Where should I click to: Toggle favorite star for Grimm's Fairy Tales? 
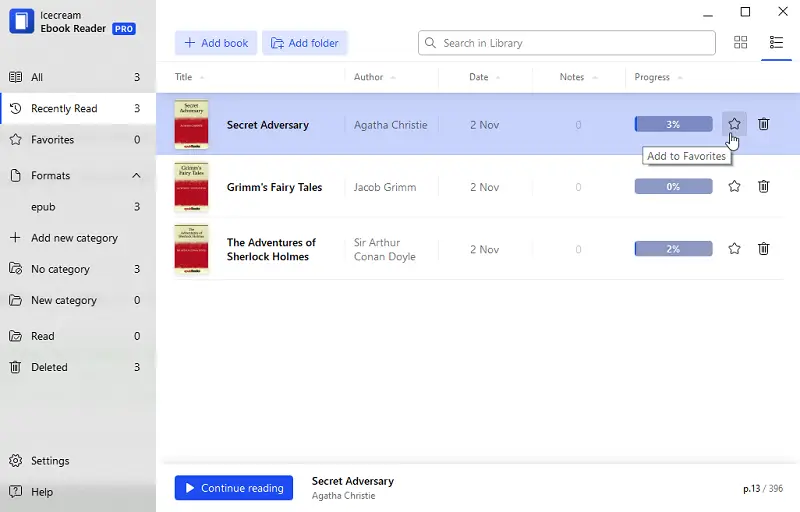734,186
